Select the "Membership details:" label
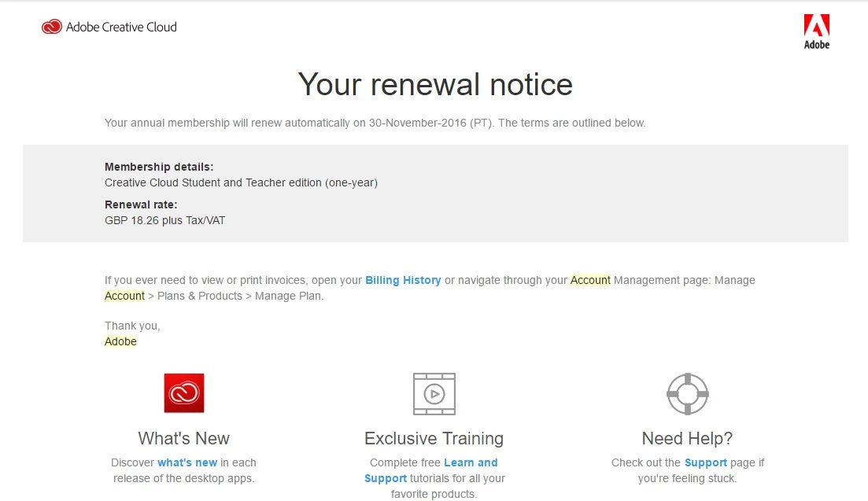868x501 pixels. (x=159, y=167)
